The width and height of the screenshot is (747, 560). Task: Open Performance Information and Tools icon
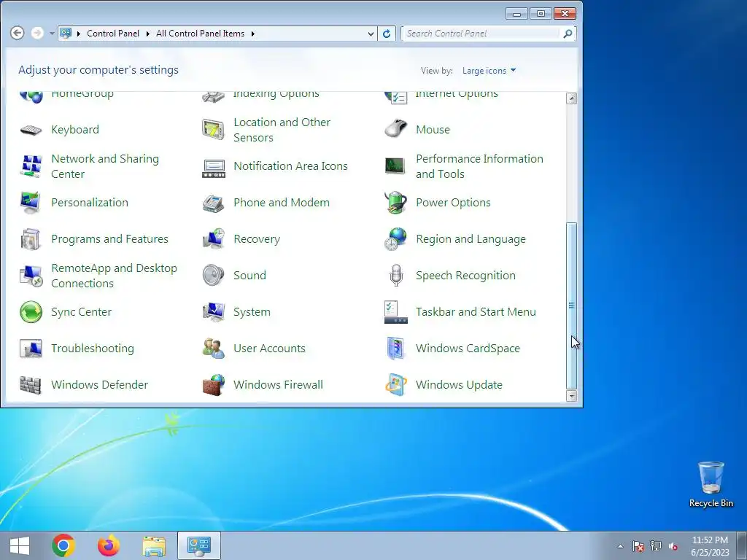395,166
